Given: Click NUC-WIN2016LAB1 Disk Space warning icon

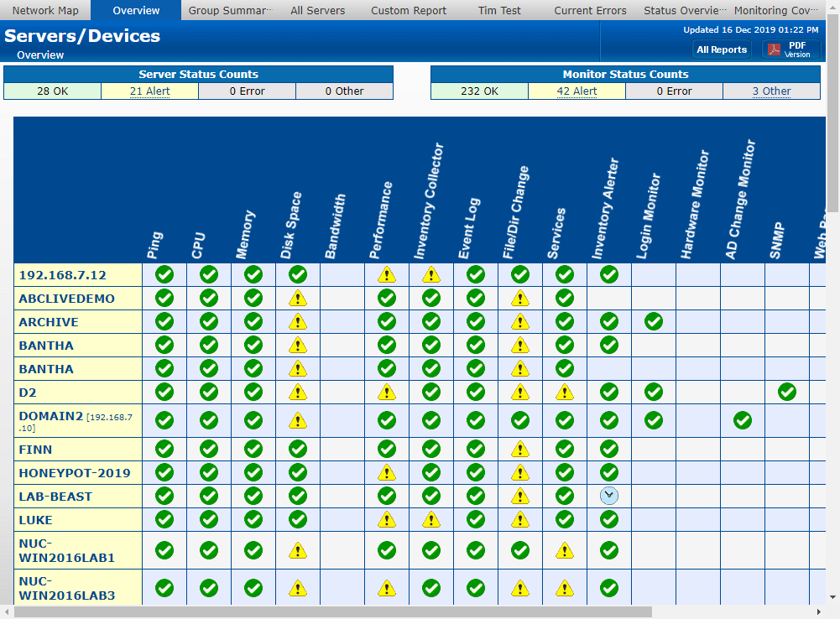Looking at the screenshot, I should 297,550.
